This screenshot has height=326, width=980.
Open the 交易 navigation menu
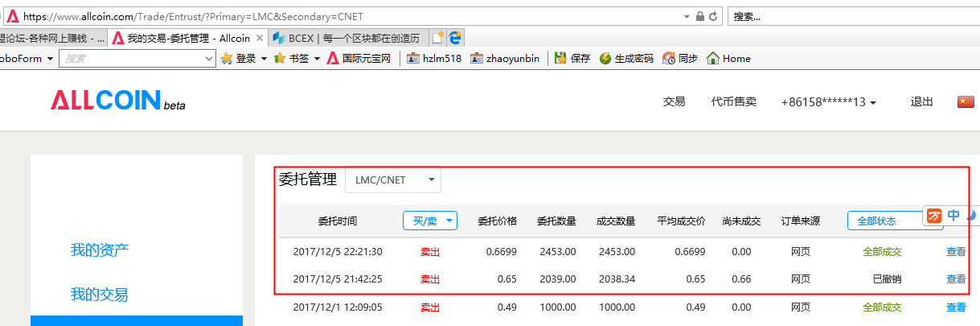674,102
